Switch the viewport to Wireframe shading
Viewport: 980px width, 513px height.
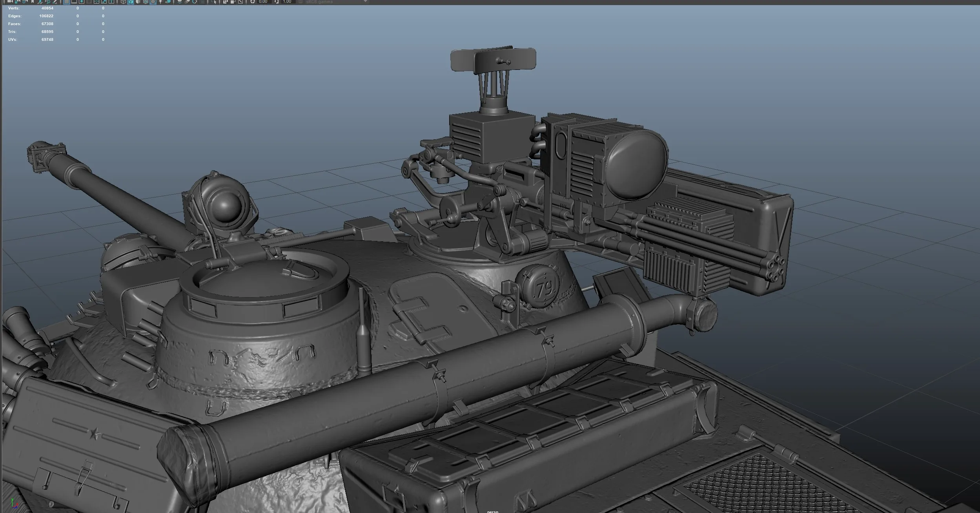coord(123,2)
